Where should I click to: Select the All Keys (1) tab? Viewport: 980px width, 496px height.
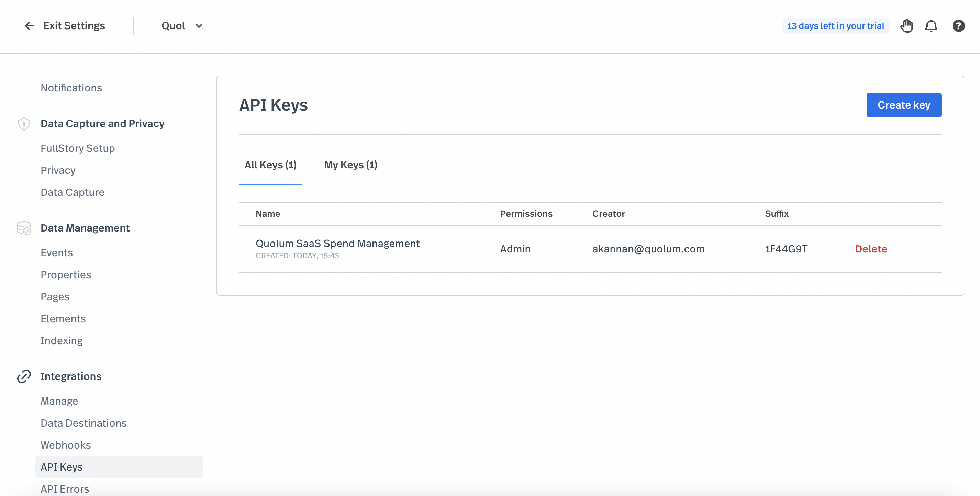pyautogui.click(x=270, y=165)
